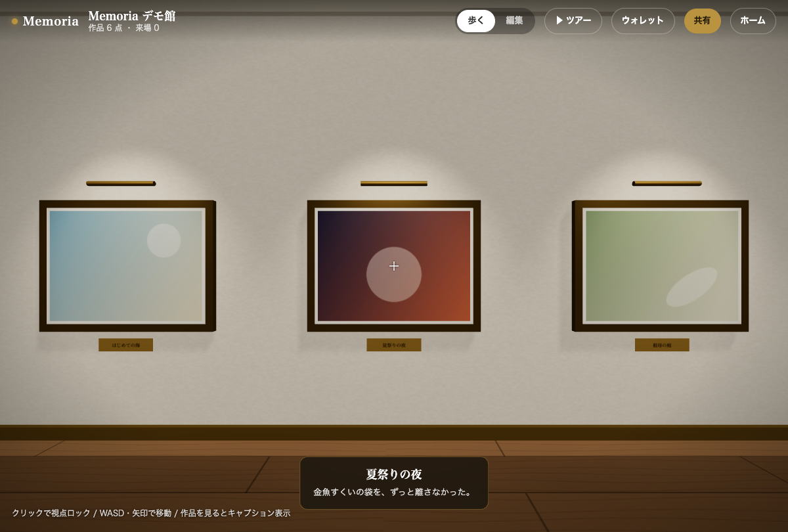Image resolution: width=788 pixels, height=532 pixels.
Task: Click the crosshair at screen center
Action: point(394,266)
